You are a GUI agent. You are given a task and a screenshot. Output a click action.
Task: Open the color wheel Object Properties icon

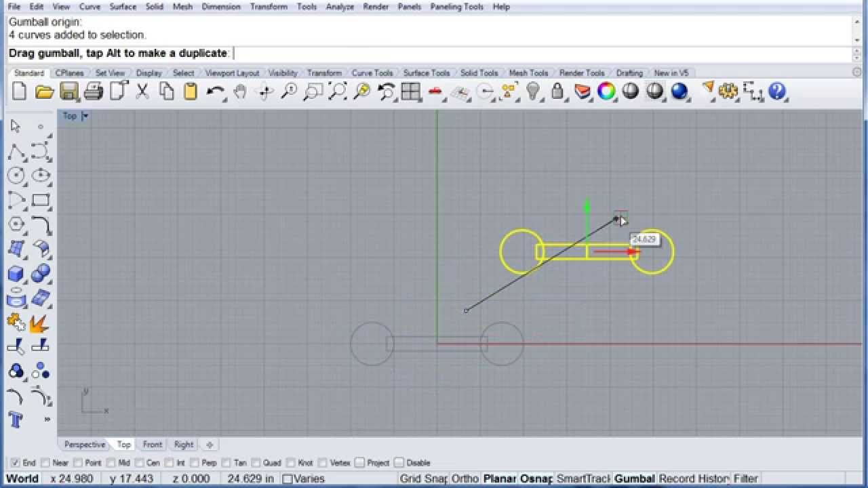click(606, 91)
